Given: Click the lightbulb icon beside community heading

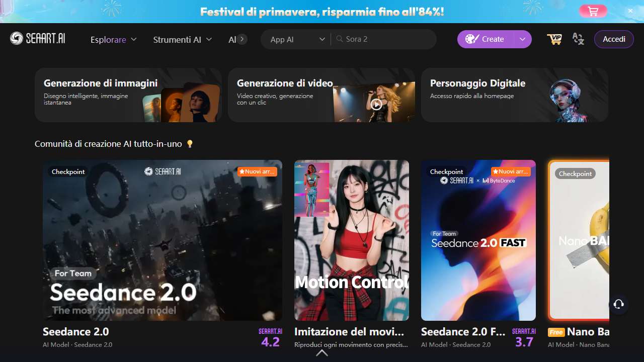Looking at the screenshot, I should pos(190,144).
